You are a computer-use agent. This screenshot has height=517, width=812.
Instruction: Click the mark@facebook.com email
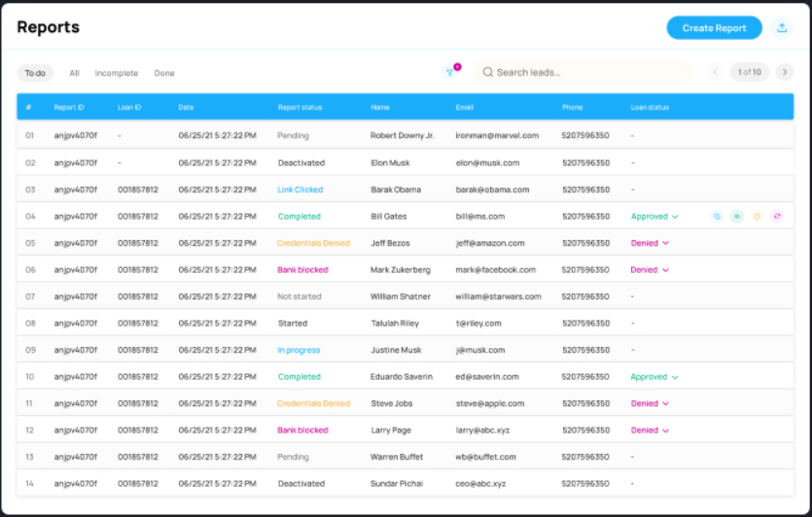[496, 270]
